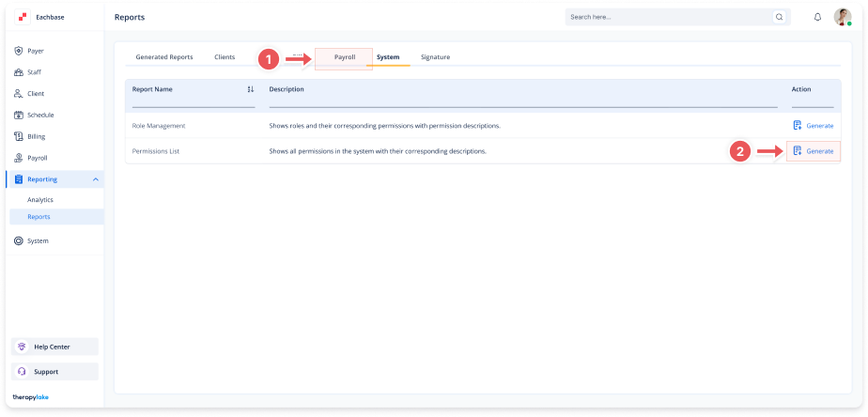This screenshot has width=868, height=417.
Task: Click the 'Shows all permissions' description text
Action: pos(378,151)
